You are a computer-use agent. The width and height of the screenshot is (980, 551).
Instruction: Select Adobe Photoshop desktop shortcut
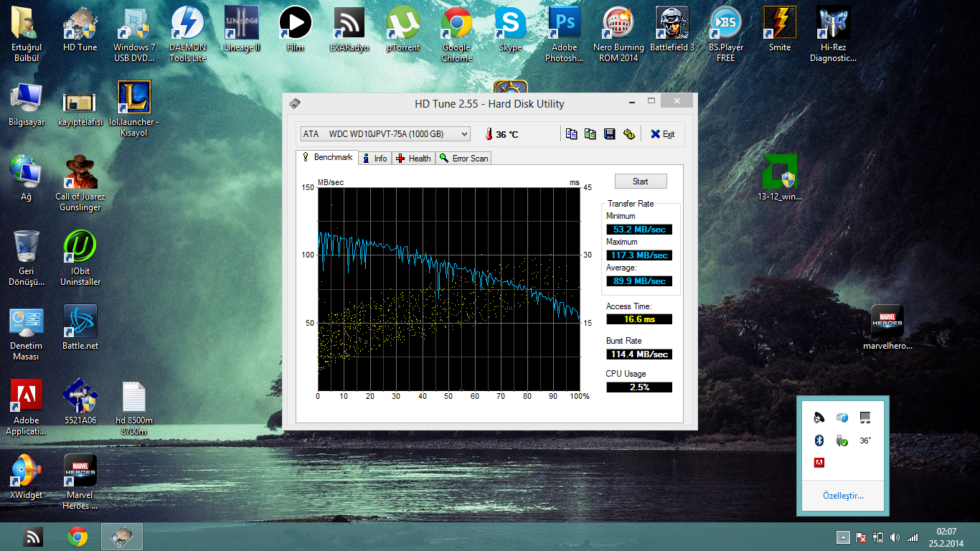coord(564,34)
